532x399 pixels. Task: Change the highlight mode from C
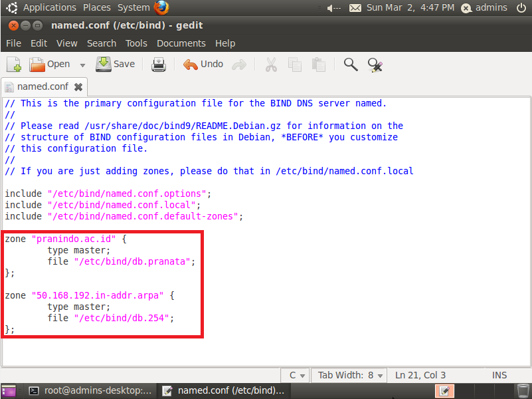click(294, 375)
